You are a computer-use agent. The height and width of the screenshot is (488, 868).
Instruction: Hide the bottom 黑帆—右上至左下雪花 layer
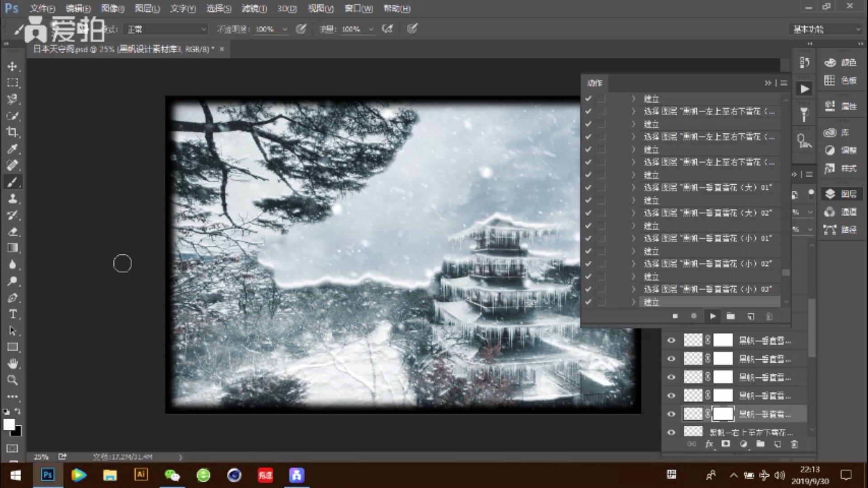coord(671,432)
